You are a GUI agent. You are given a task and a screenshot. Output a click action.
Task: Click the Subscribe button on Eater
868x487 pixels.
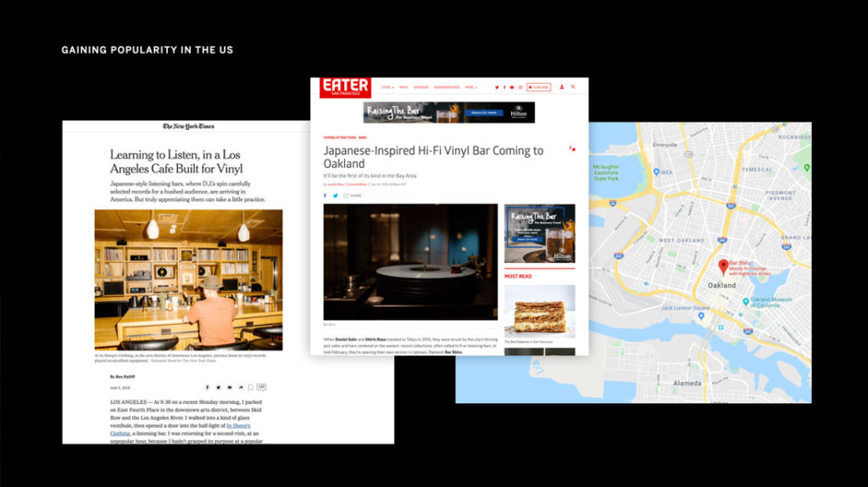click(x=538, y=87)
